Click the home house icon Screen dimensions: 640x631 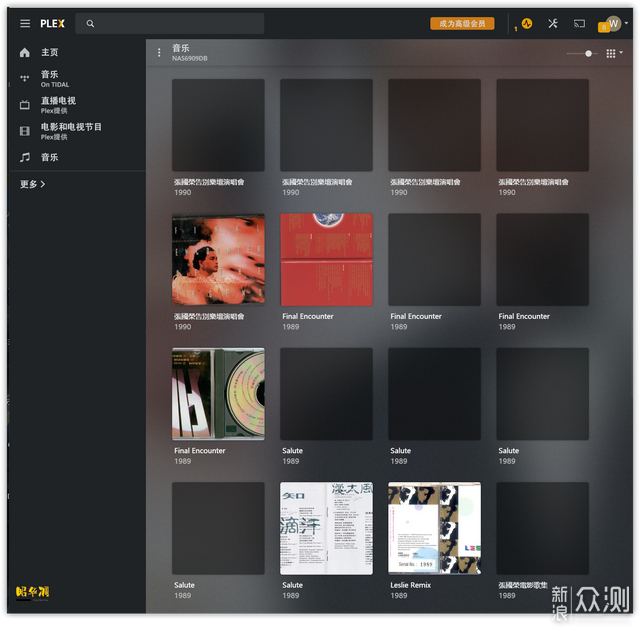point(25,52)
